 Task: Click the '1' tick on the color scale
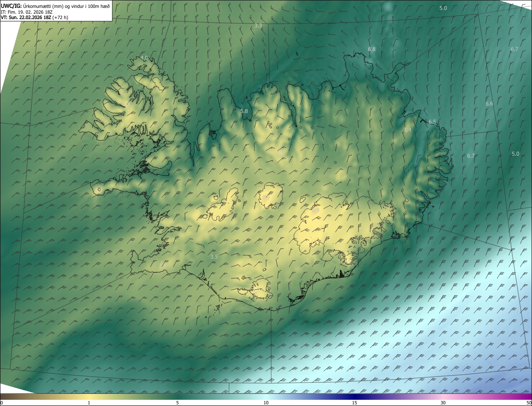click(89, 403)
